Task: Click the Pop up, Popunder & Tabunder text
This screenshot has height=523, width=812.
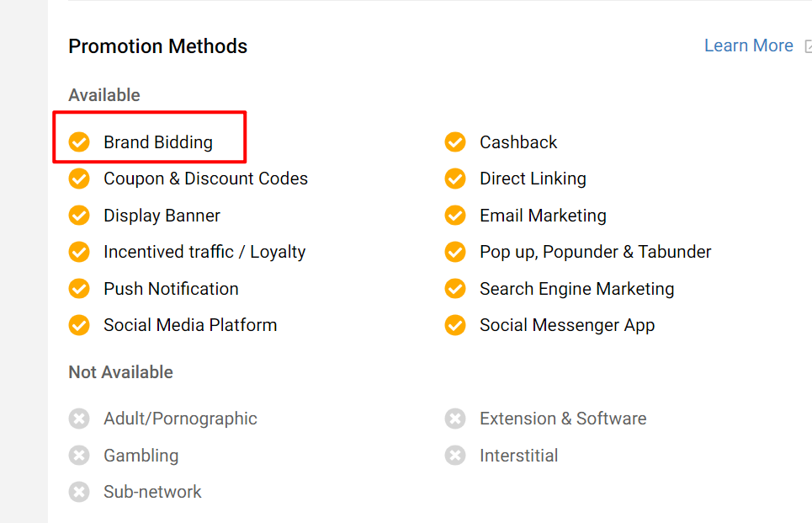Action: (595, 252)
